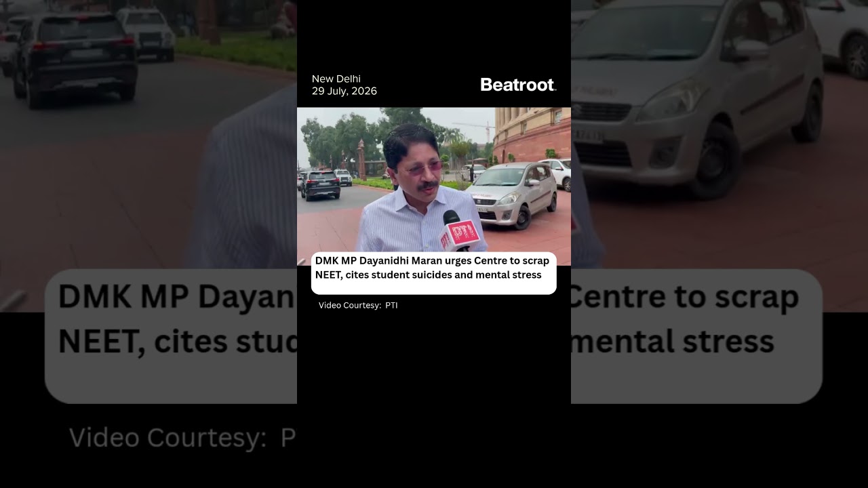Click the small sharp "Video Courtesy: PTI" credit
The height and width of the screenshot is (488, 868).
pyautogui.click(x=358, y=305)
